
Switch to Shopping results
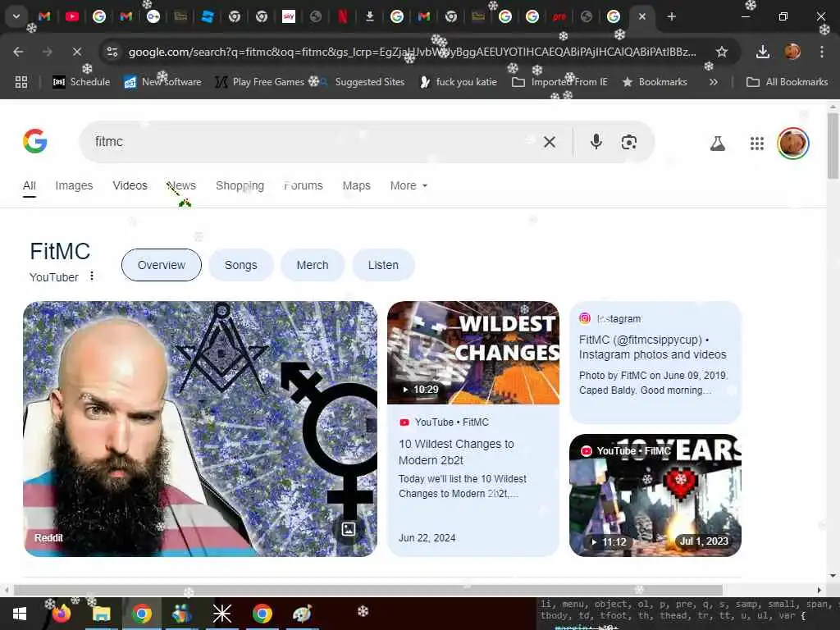240,186
